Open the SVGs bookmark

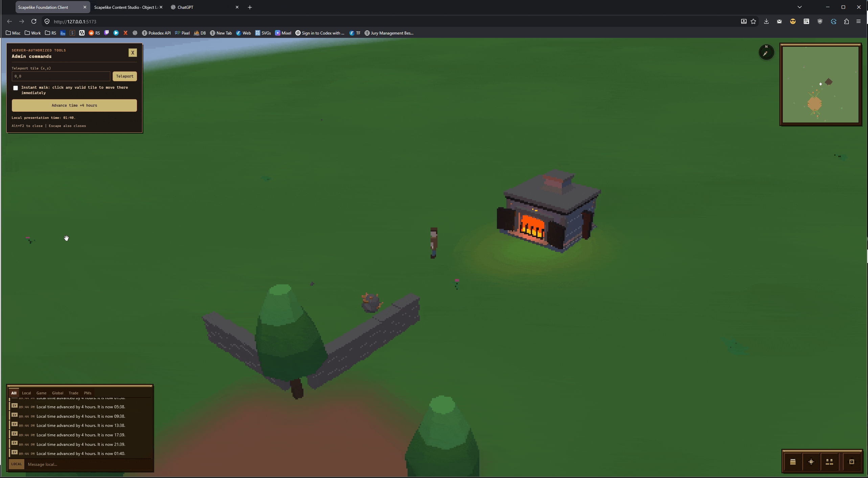(263, 33)
